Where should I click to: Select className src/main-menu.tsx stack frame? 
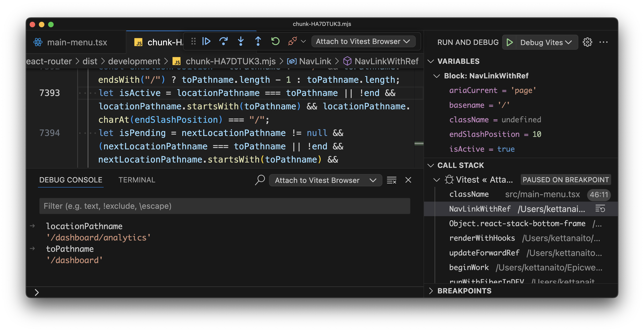521,194
